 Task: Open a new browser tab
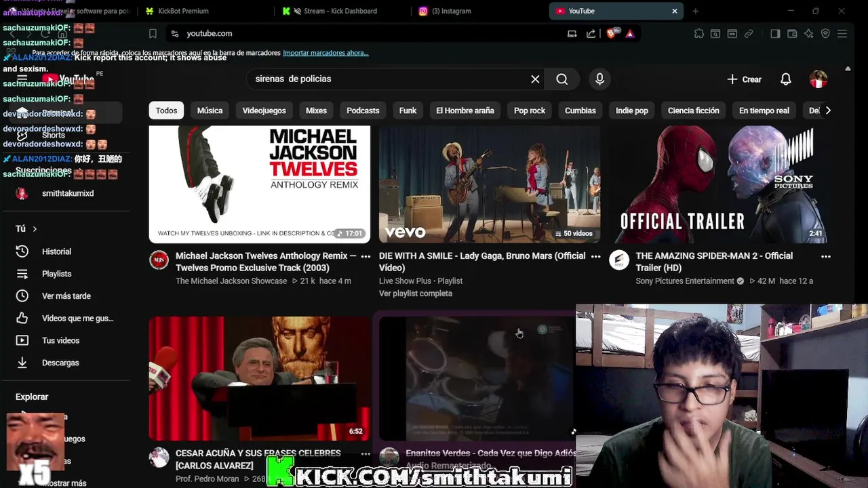[x=695, y=11]
